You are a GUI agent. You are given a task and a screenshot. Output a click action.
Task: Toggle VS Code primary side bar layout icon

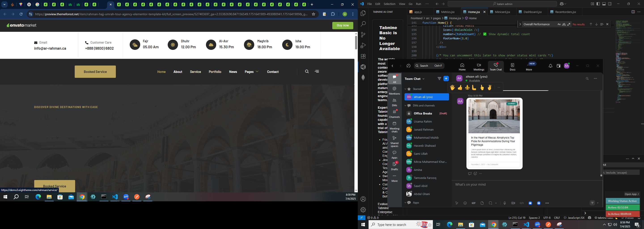598,4
